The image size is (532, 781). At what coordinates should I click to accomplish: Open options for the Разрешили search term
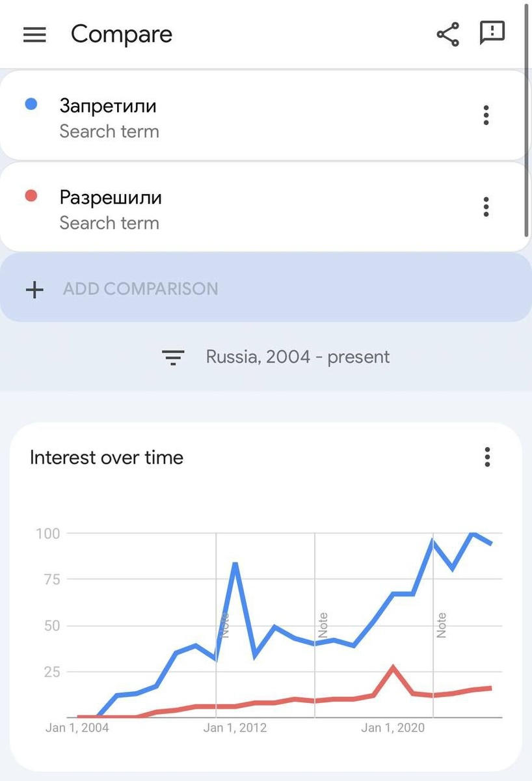pos(486,207)
